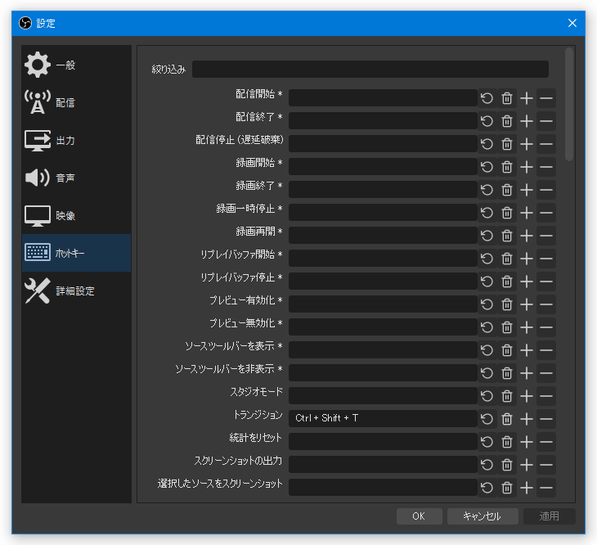This screenshot has width=597, height=545.
Task: Click the キャンセル button
Action: (482, 516)
